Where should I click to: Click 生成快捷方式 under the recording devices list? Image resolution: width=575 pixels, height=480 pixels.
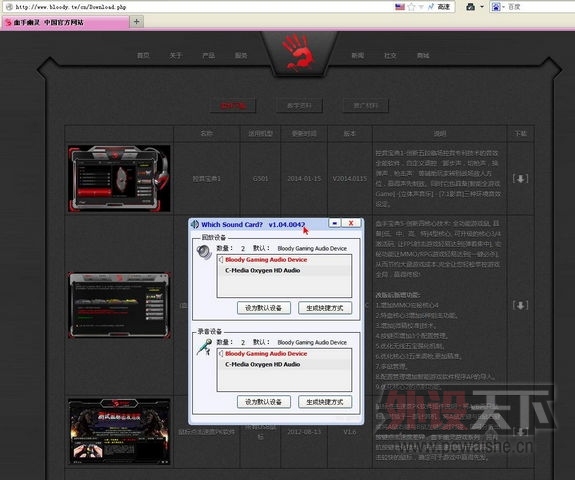click(325, 402)
